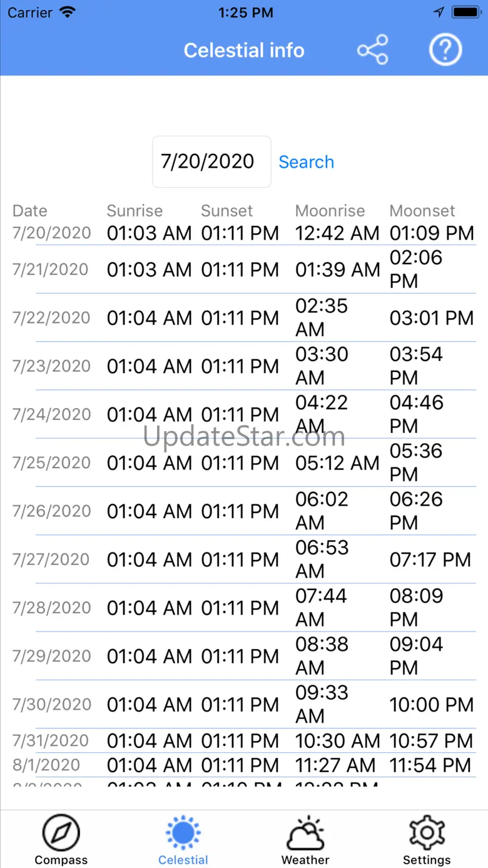Tap the share icon in header
This screenshot has width=488, height=868.
tap(373, 49)
